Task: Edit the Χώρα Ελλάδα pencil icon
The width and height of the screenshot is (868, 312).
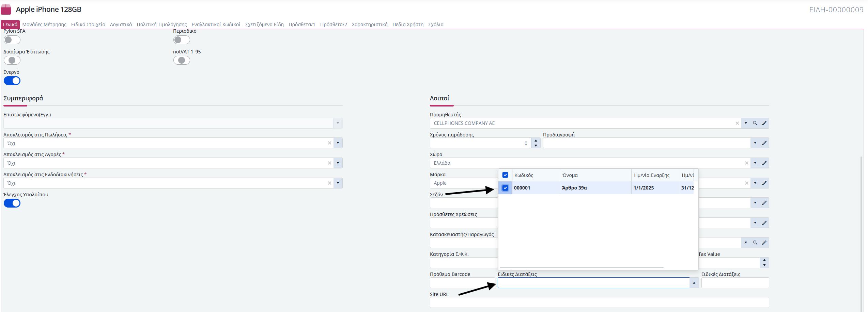Action: pyautogui.click(x=764, y=163)
